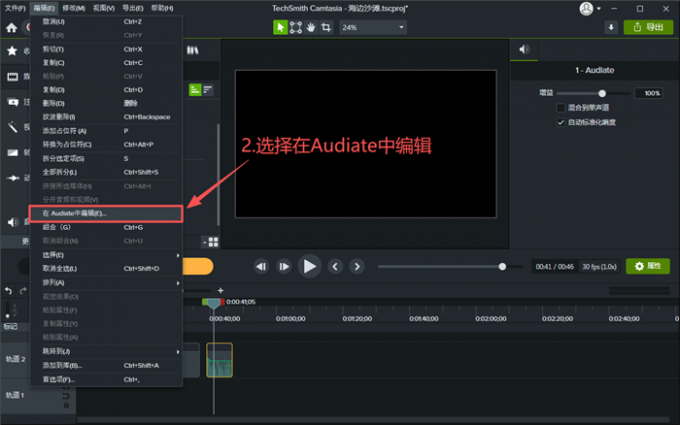Viewport: 680px width, 425px height.
Task: Choose 复制(D) Ctrl+D menu entry
Action: (106, 90)
